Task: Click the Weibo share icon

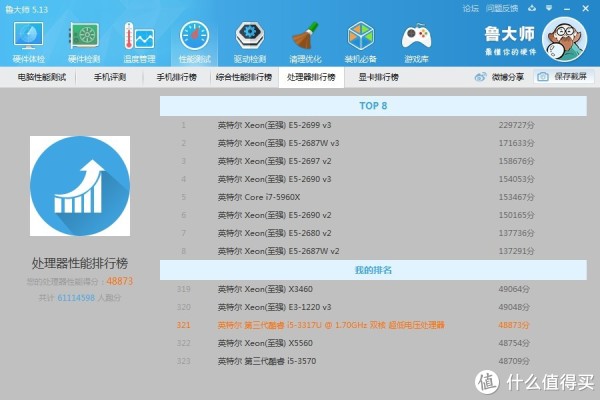Action: tap(480, 77)
